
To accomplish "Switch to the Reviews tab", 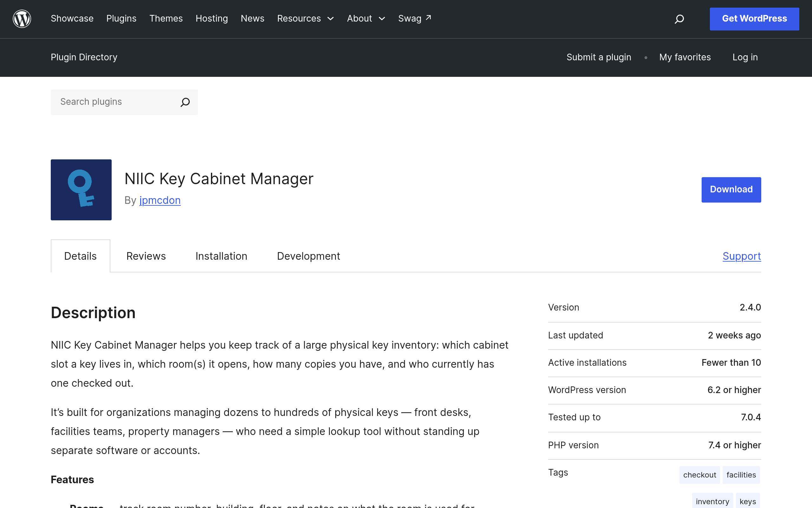I will (x=146, y=256).
